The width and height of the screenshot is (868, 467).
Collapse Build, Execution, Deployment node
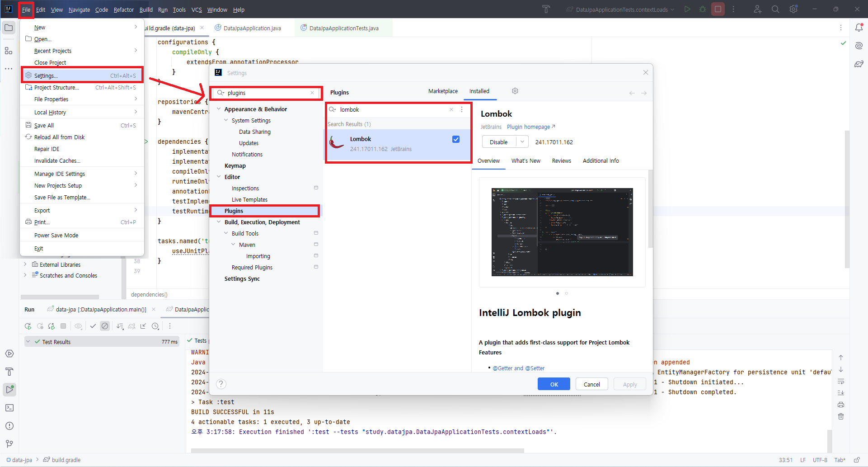click(x=219, y=222)
